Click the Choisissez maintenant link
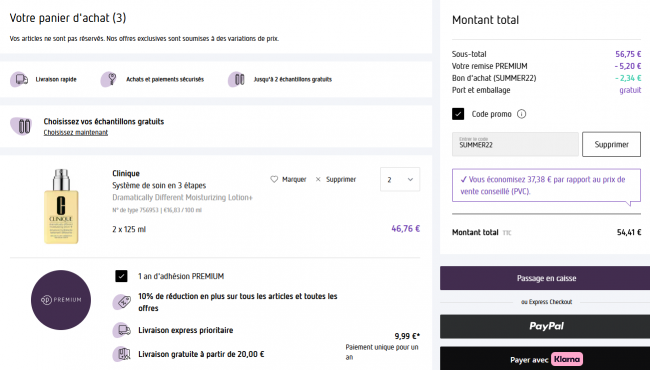650x370 pixels. [76, 133]
